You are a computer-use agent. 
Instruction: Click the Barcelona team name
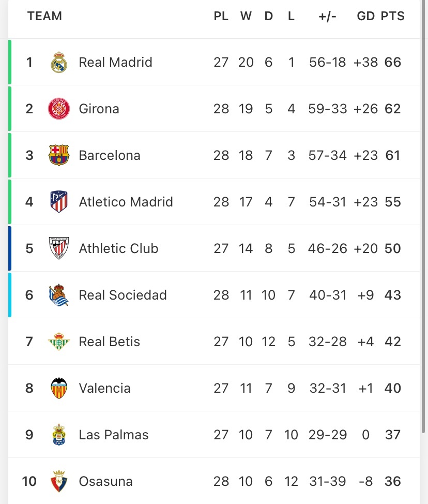point(109,155)
